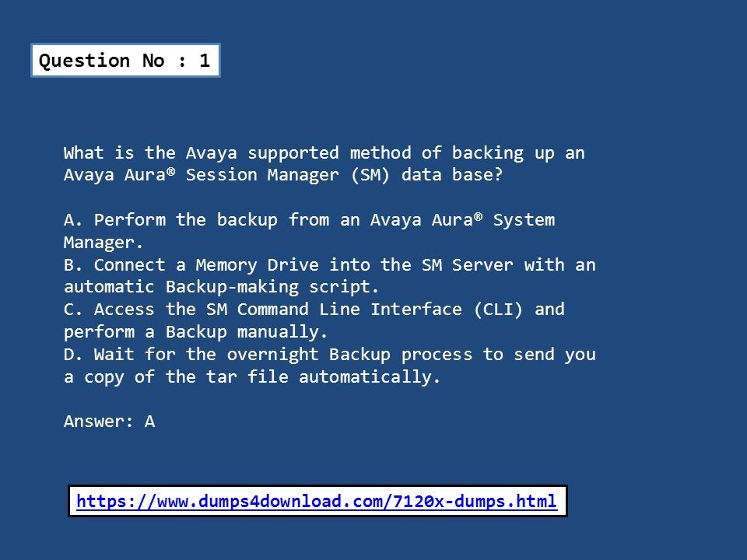Click the '(SM)' abbreviation in the question
This screenshot has height=560, width=747.
click(x=370, y=175)
